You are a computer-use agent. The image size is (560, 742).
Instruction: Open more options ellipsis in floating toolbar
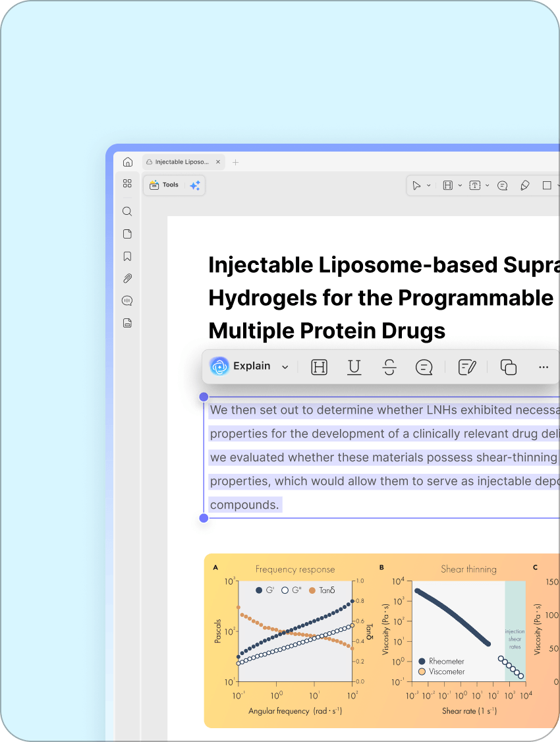(x=544, y=367)
